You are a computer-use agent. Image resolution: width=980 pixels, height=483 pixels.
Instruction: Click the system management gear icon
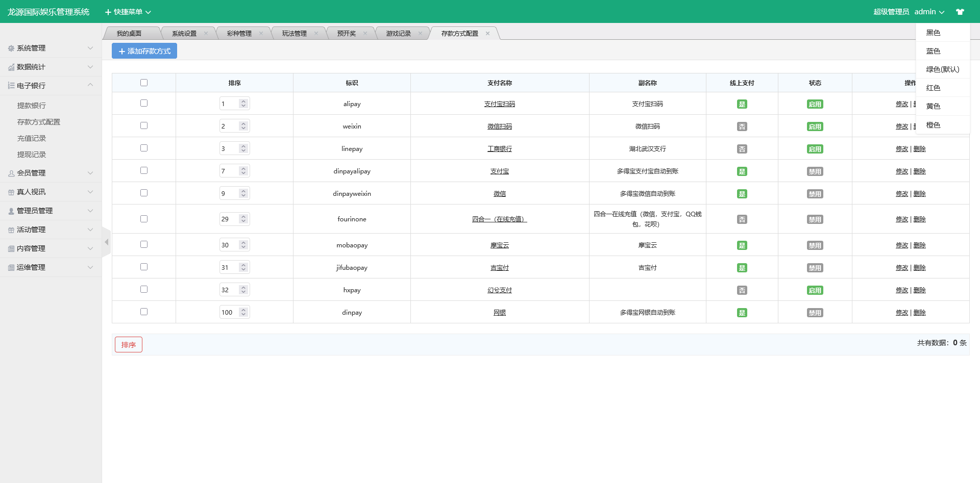pos(11,48)
